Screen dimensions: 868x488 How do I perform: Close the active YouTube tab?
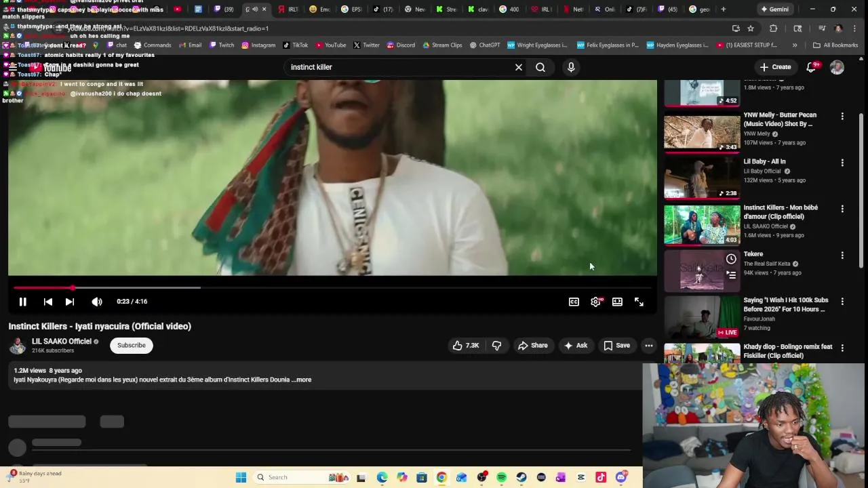(264, 9)
